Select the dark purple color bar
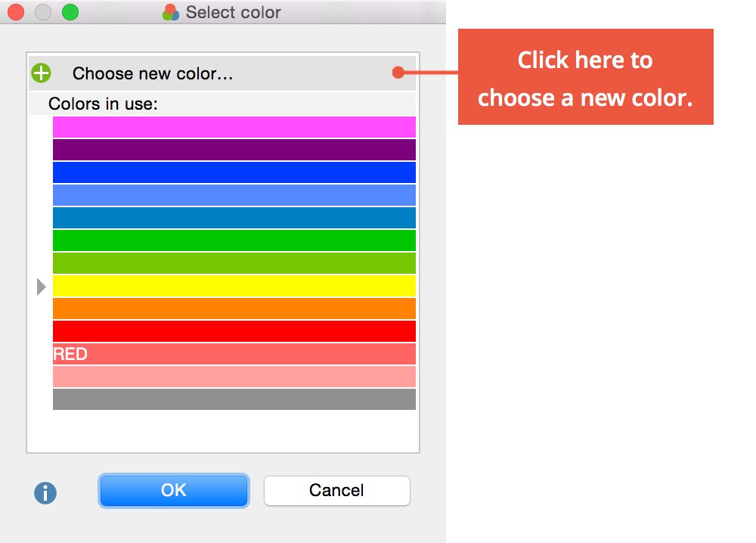This screenshot has height=543, width=756. tap(234, 150)
